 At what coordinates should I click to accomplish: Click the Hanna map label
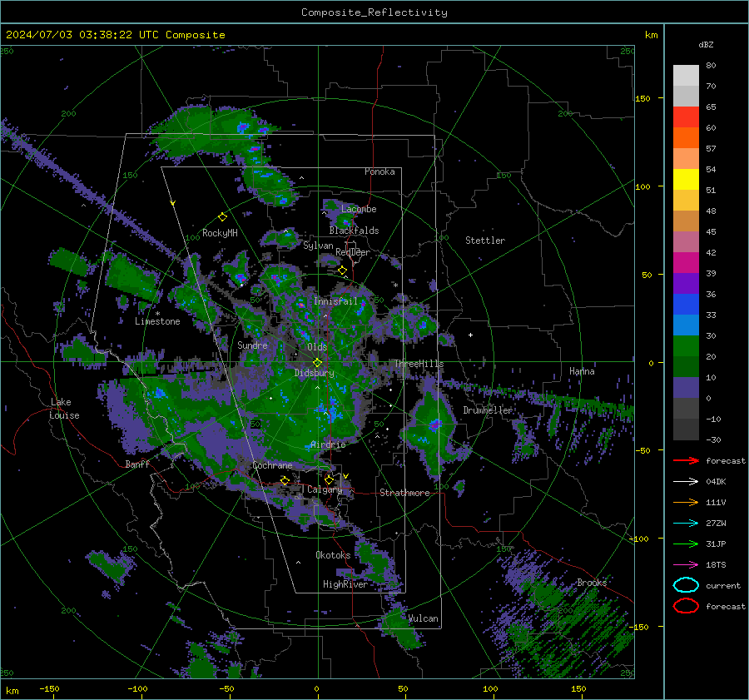pos(582,371)
